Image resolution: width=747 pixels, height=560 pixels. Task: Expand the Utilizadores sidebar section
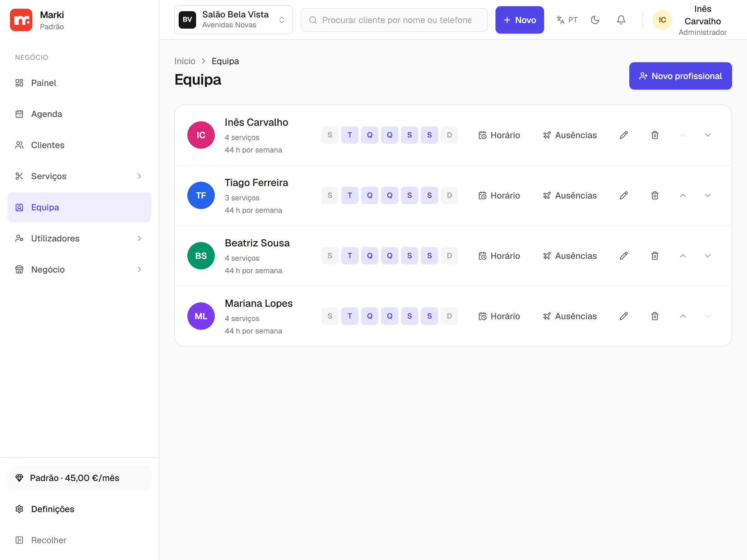point(79,238)
